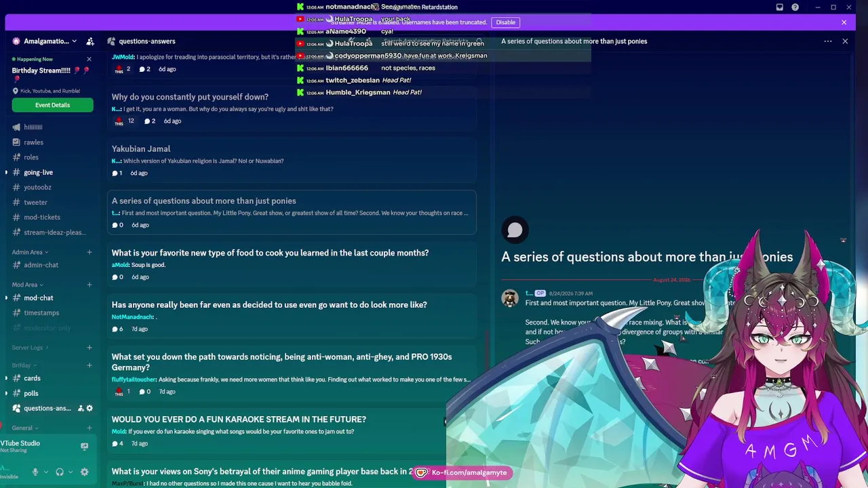Select the questions-answers forum in sidebar
The width and height of the screenshot is (868, 488).
coord(47,408)
